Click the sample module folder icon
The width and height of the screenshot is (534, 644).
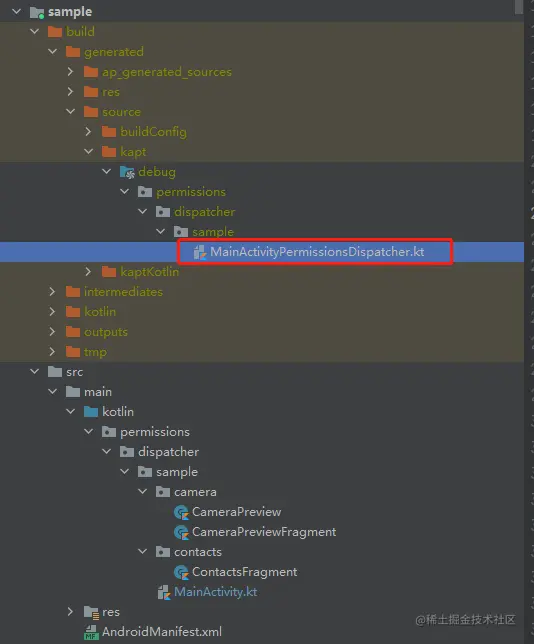click(37, 12)
